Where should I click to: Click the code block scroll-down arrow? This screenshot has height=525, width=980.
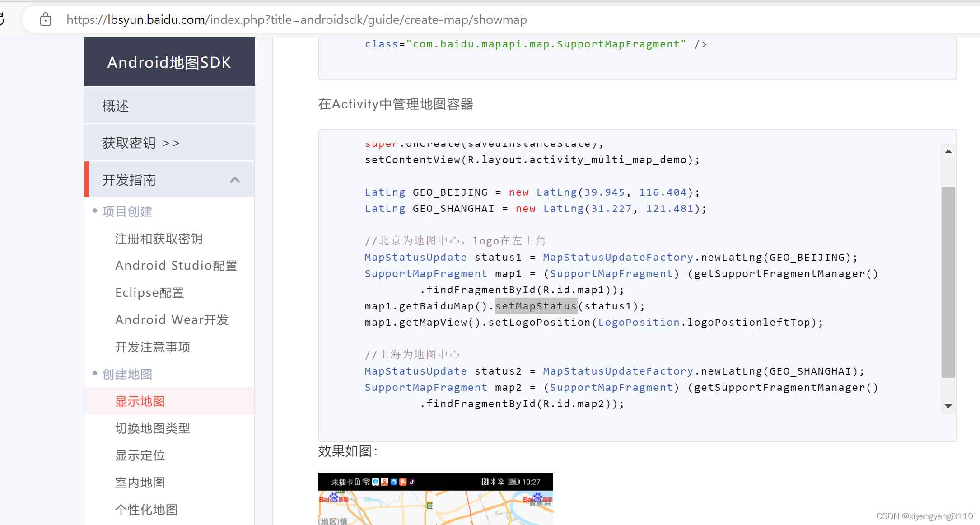(948, 406)
